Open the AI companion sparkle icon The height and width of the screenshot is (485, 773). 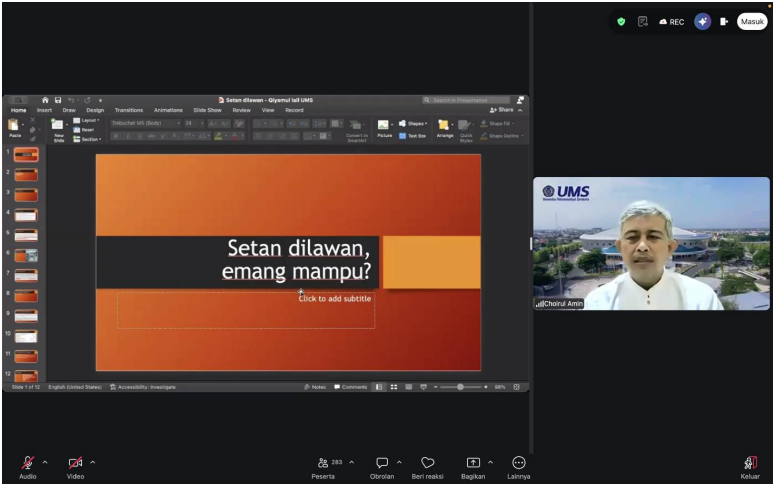pyautogui.click(x=703, y=22)
